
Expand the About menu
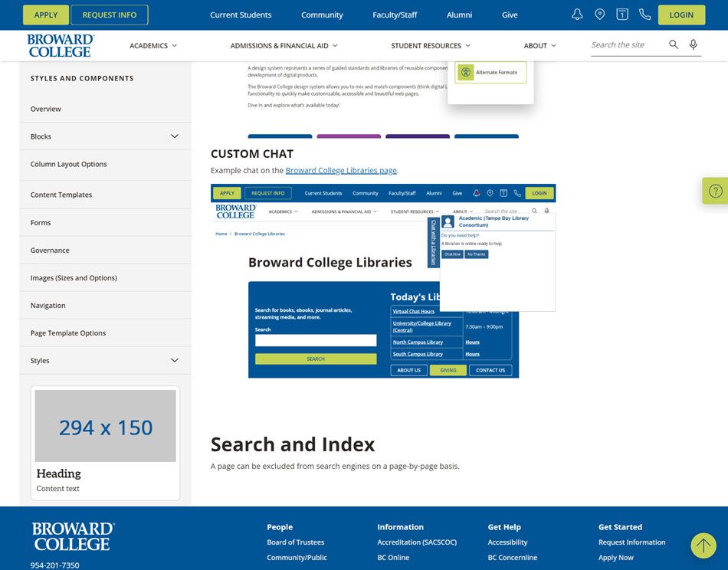pos(540,45)
